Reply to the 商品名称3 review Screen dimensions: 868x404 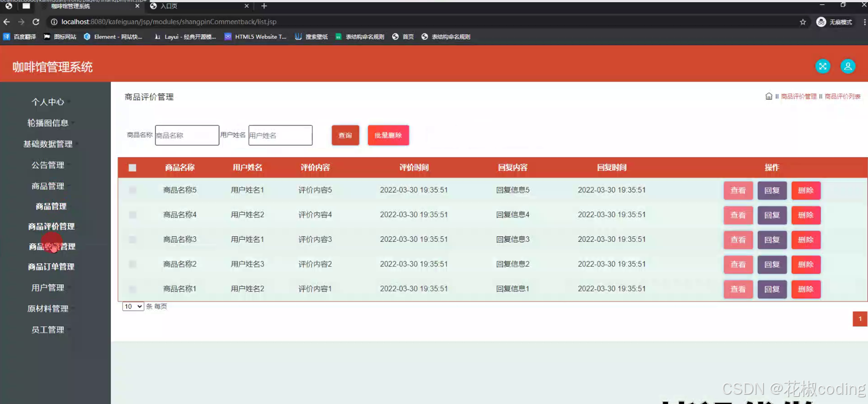(x=772, y=240)
